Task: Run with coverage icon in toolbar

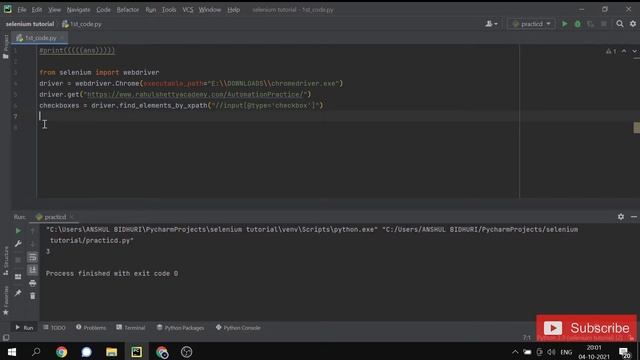Action: pyautogui.click(x=591, y=24)
